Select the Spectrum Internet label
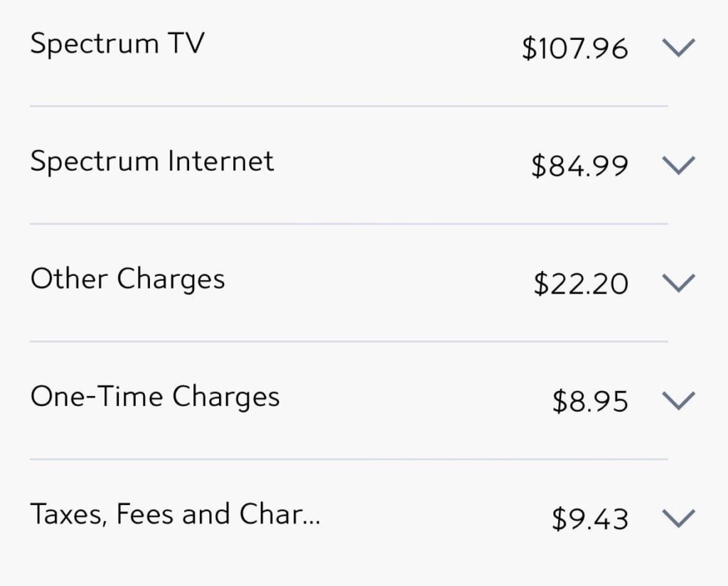728x586 pixels. tap(151, 161)
